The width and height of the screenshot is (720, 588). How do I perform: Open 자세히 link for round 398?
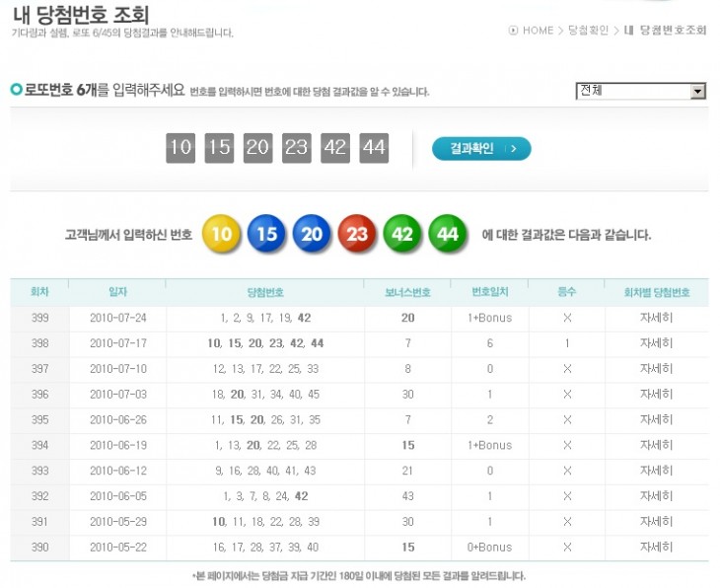tap(656, 343)
